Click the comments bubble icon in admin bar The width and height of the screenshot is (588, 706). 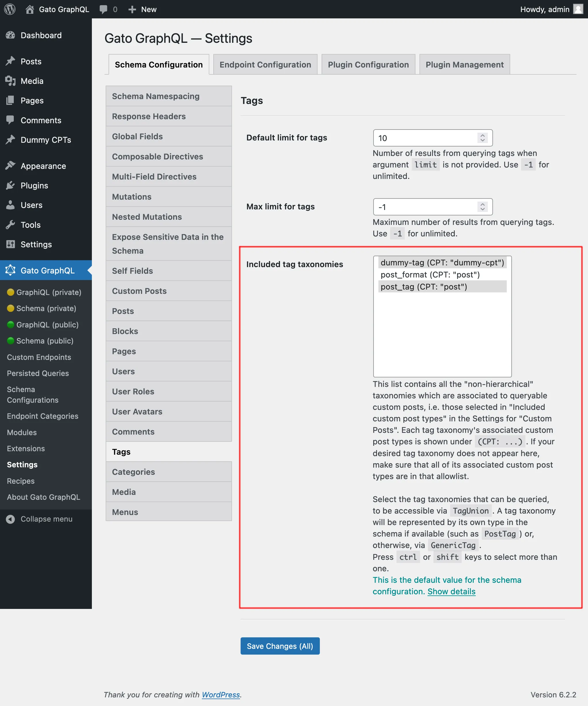[x=103, y=9]
